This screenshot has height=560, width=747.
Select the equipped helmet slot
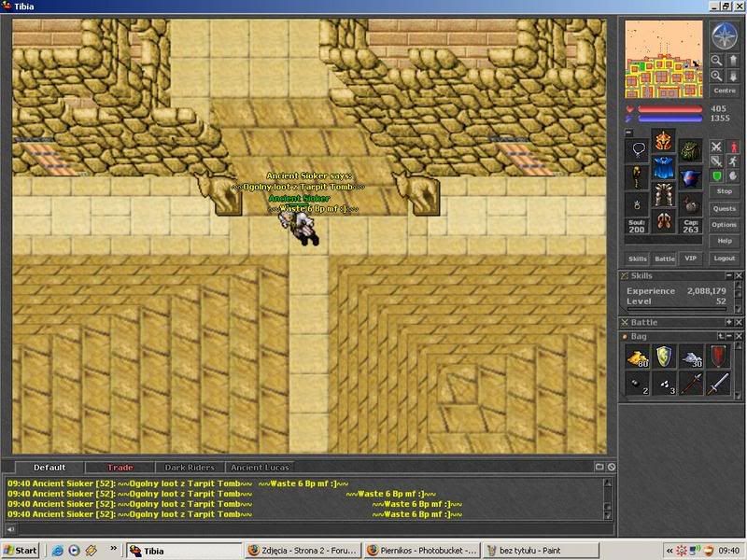point(664,141)
